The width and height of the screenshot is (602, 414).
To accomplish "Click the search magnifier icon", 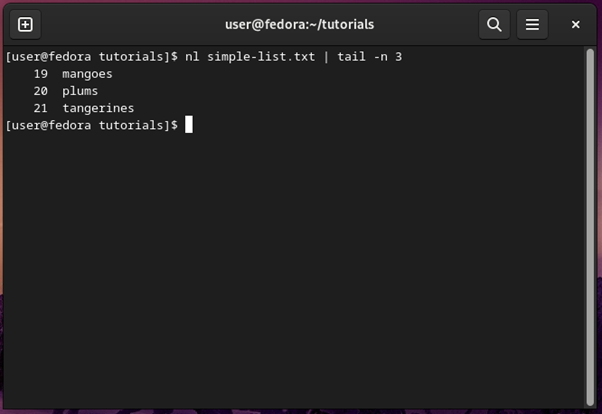I will coord(494,24).
